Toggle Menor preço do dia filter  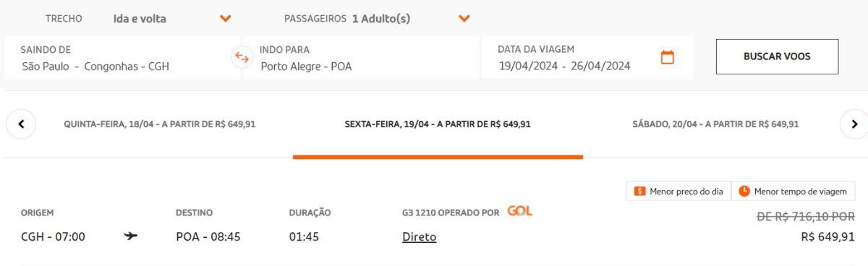point(678,191)
